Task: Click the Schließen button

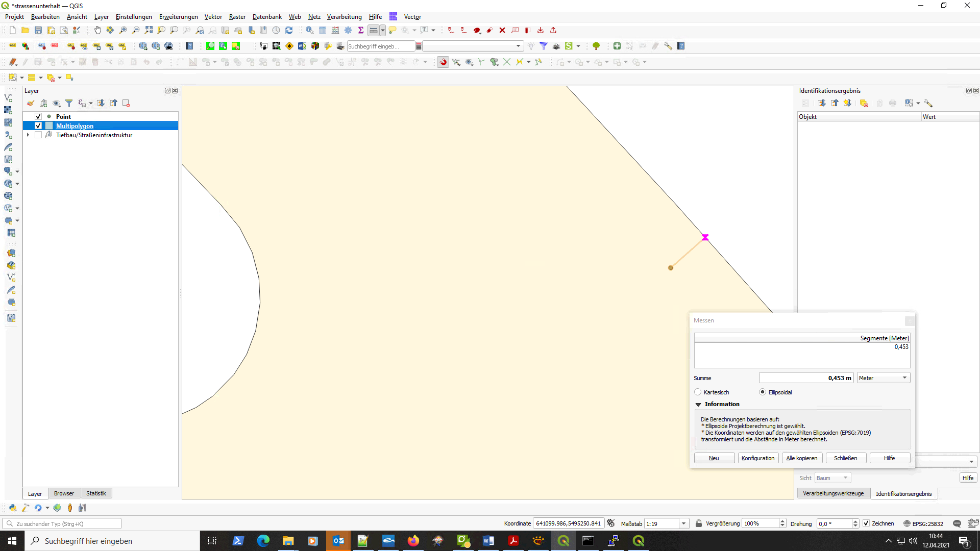Action: 846,458
